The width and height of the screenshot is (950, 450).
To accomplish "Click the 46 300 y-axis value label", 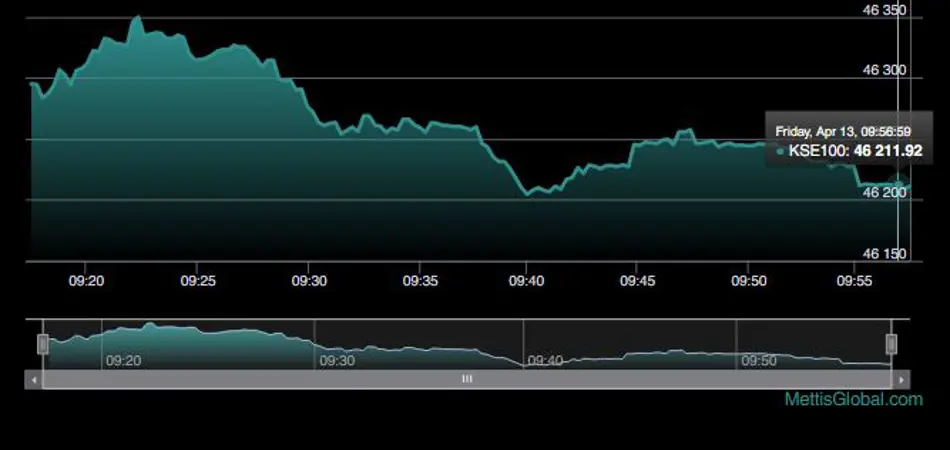I will [x=884, y=71].
